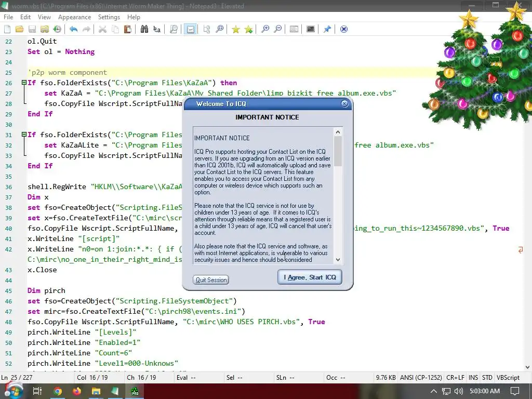Cut selection with the scissors icon
The width and height of the screenshot is (532, 399).
click(x=102, y=29)
